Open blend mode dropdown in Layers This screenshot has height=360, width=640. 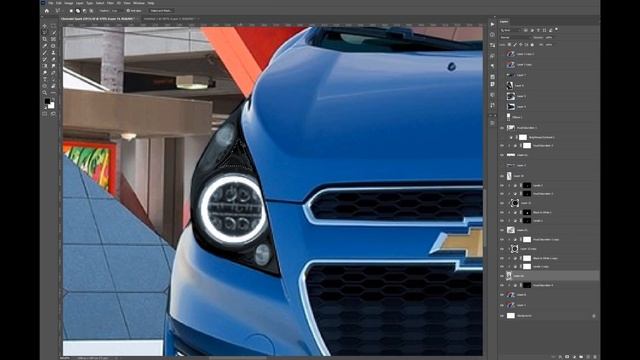(516, 38)
